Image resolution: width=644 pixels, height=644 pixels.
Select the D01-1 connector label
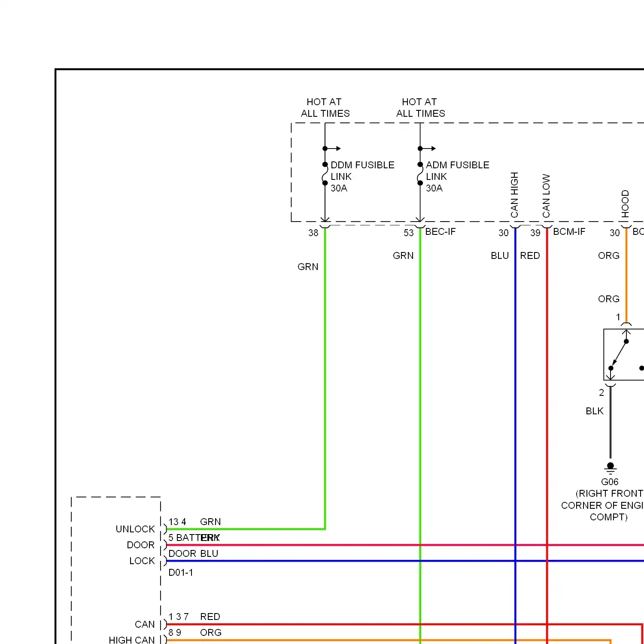pyautogui.click(x=181, y=572)
